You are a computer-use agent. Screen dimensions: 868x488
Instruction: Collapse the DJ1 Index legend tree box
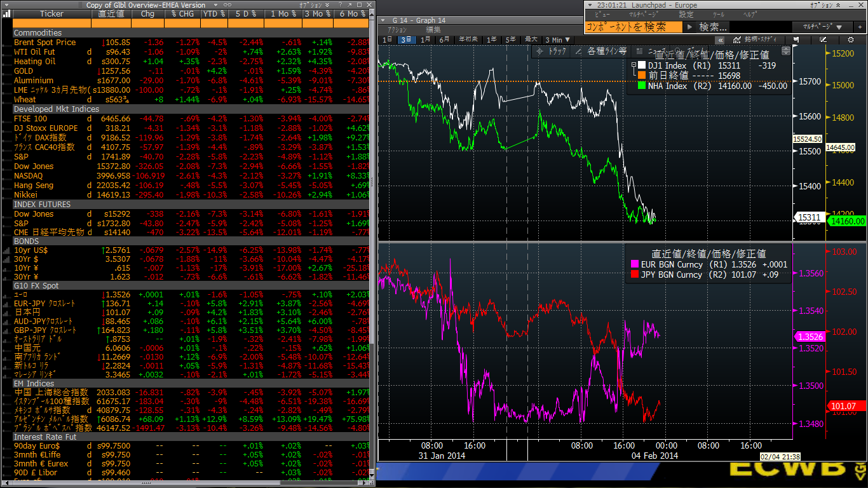click(634, 65)
